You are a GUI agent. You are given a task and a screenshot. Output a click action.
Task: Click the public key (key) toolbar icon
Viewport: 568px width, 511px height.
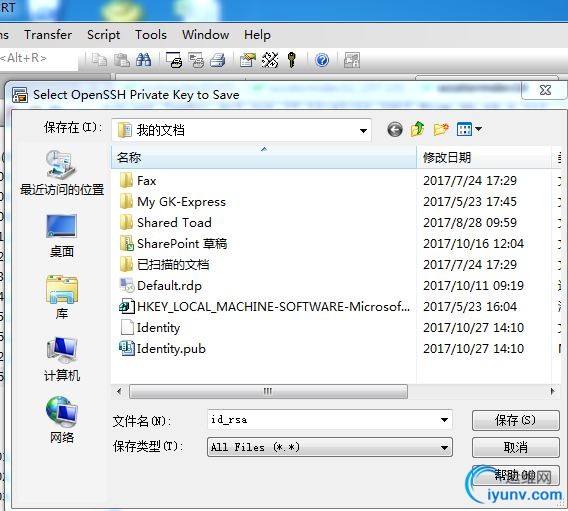[x=292, y=60]
